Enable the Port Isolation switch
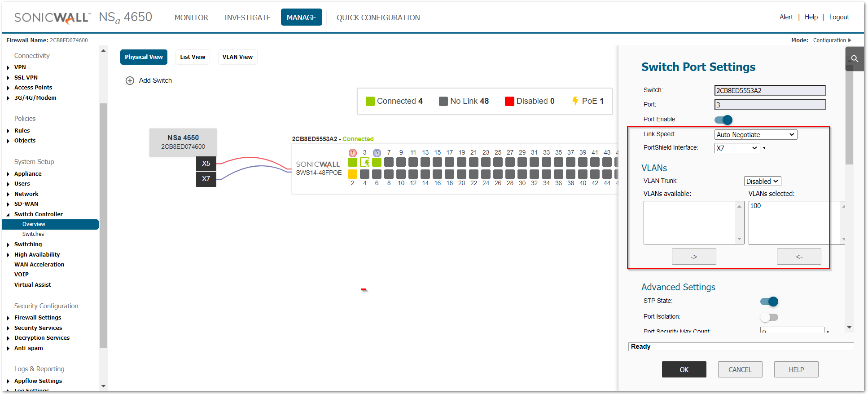Image resolution: width=868 pixels, height=395 pixels. tap(769, 317)
